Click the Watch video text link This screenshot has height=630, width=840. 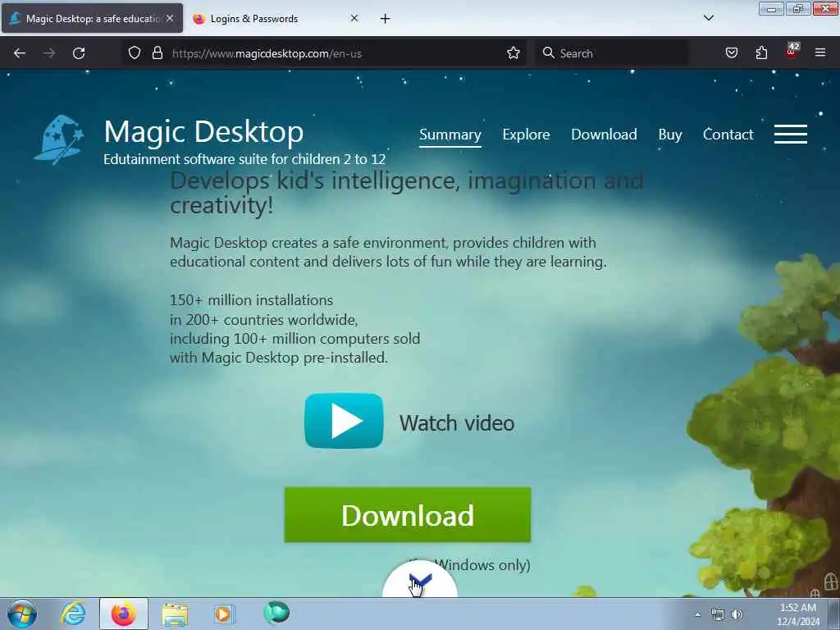(457, 423)
